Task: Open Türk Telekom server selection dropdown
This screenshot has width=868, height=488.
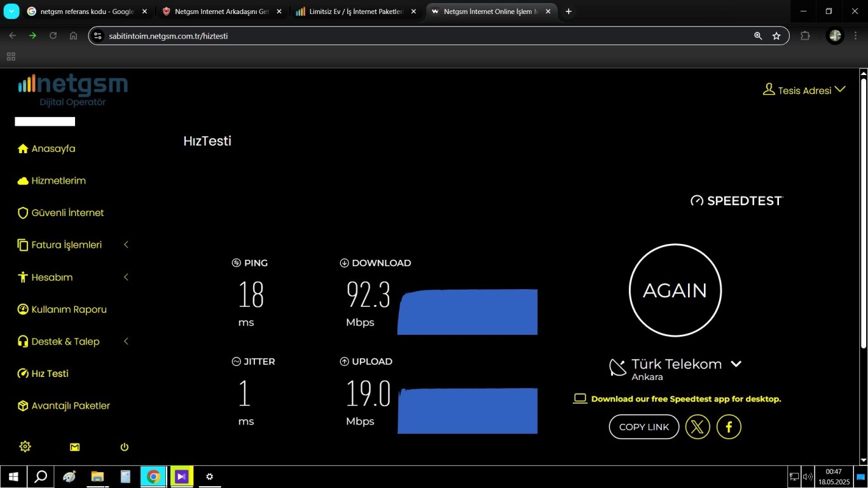Action: click(x=736, y=364)
